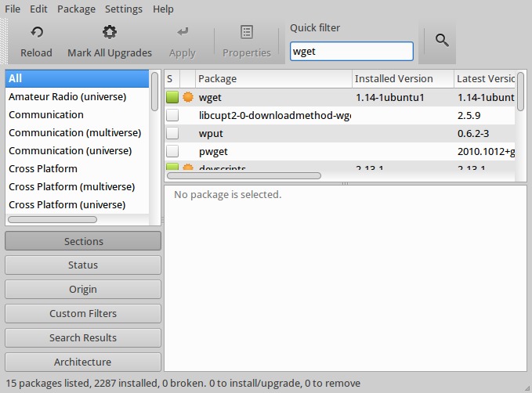The image size is (532, 393).
Task: Sort by the Package column header
Action: 273,78
